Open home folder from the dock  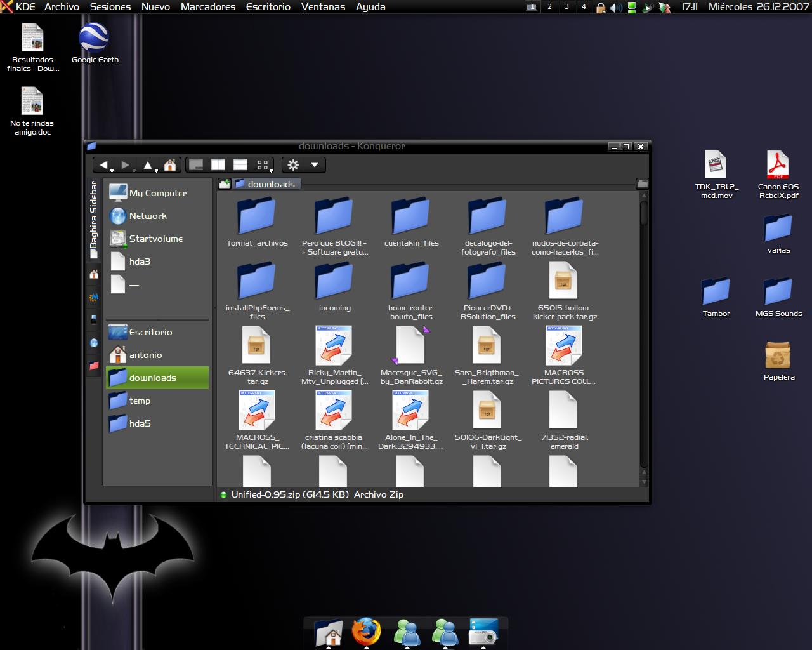click(329, 632)
